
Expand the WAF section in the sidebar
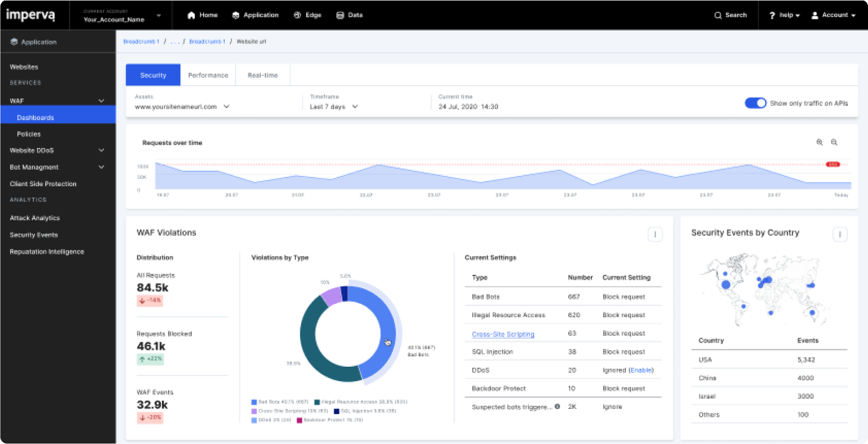[x=101, y=101]
